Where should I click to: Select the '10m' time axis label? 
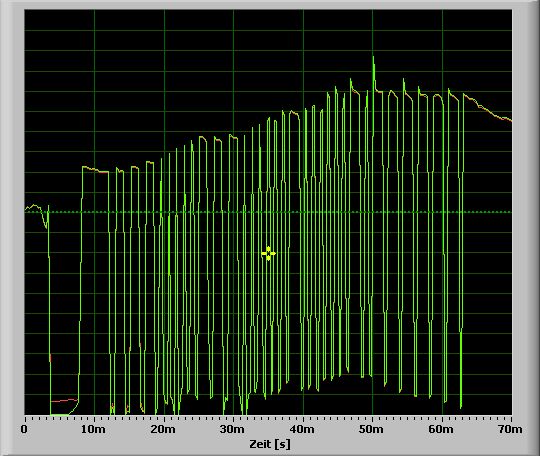coord(93,429)
